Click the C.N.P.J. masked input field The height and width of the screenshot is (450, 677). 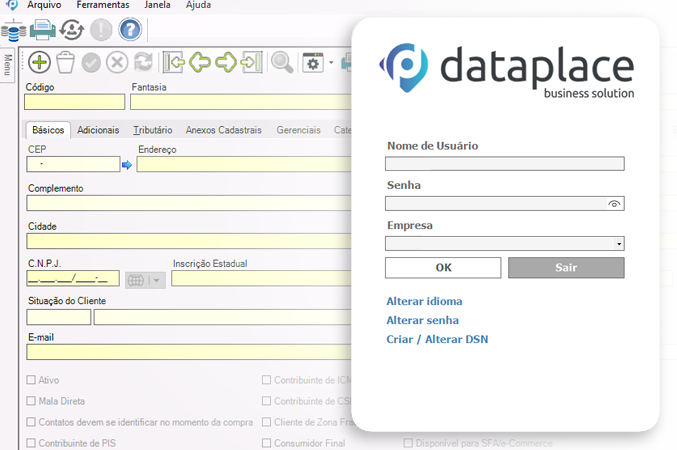(73, 279)
